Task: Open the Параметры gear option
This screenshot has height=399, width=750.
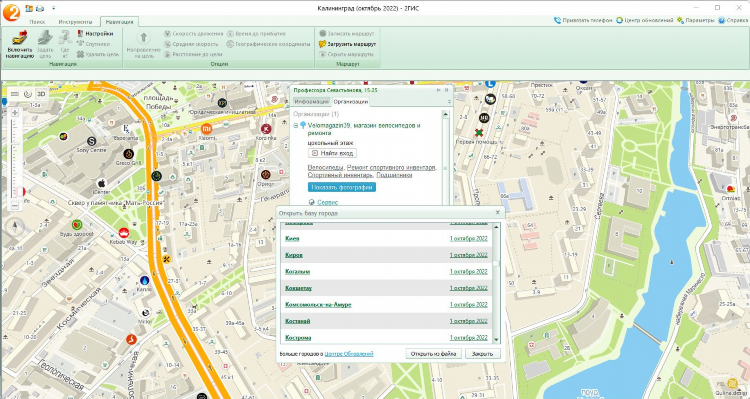Action: (x=695, y=21)
